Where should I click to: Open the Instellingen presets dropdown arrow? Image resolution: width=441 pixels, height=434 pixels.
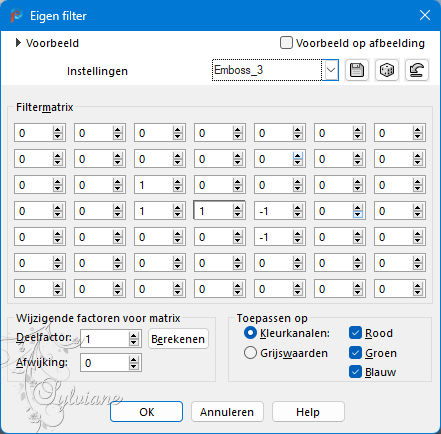[x=331, y=70]
